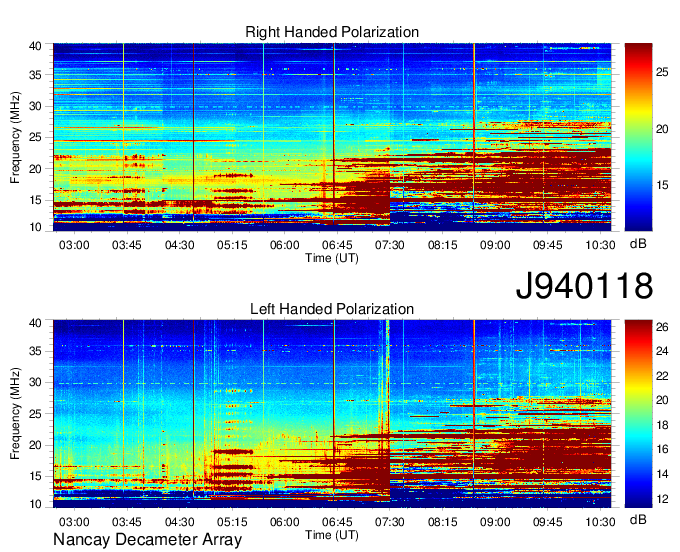Viewport: 680px width, 552px height.
Task: Click the 04:30 tick under the lower plot
Action: 180,522
